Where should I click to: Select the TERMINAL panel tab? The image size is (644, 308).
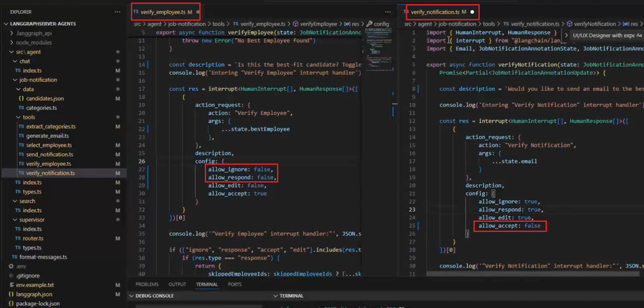tap(207, 284)
